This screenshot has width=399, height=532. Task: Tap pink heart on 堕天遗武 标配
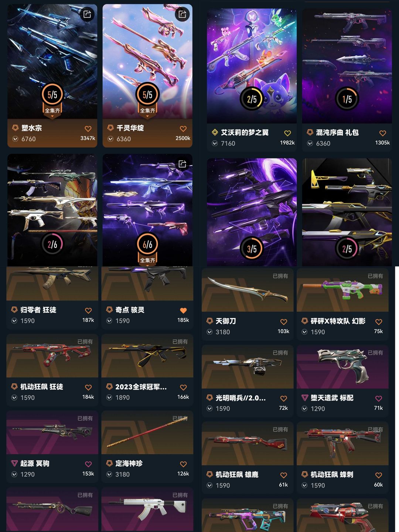pos(379,398)
